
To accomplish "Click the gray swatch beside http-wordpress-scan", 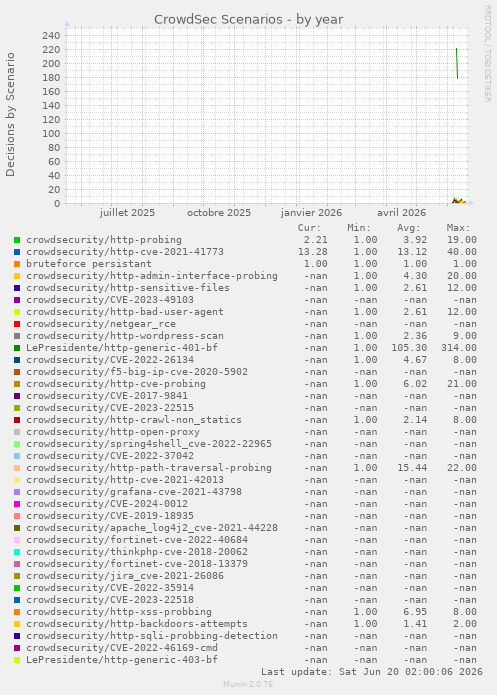I will point(17,336).
